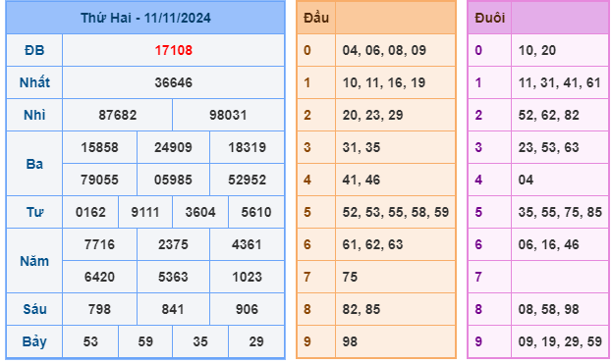Click the date header Thứ Hai - 11/11/2024

click(145, 18)
